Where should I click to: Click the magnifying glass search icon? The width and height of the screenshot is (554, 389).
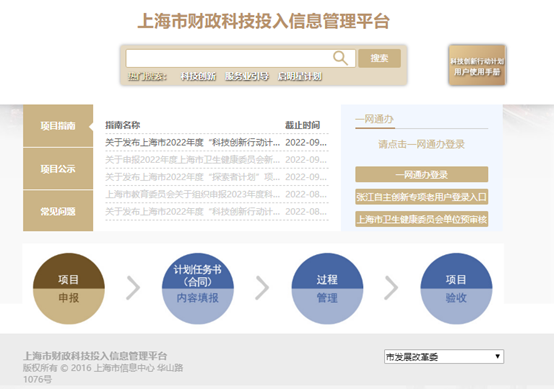click(341, 58)
